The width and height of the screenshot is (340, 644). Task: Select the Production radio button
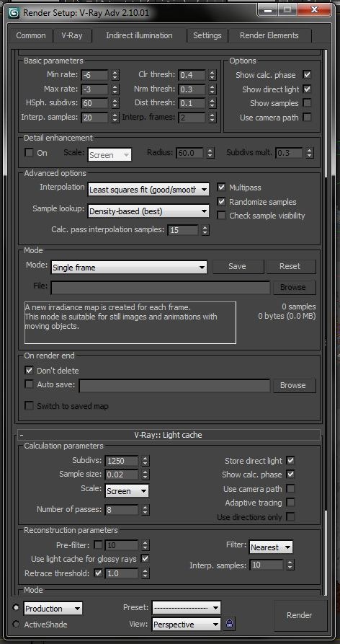tap(16, 607)
